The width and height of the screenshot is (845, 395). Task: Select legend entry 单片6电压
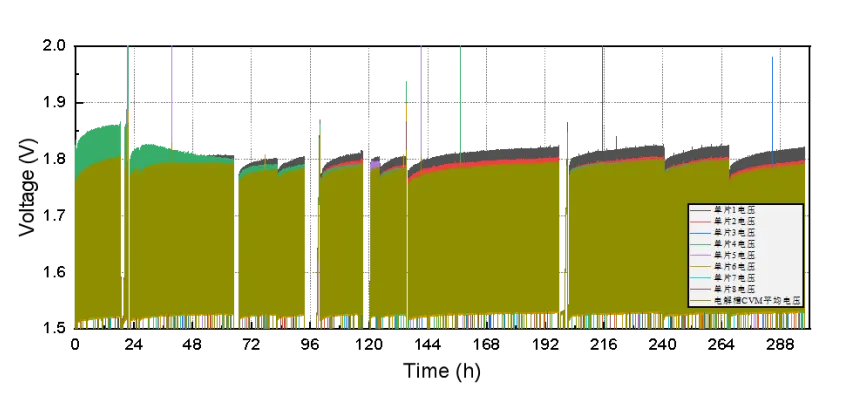point(723,266)
